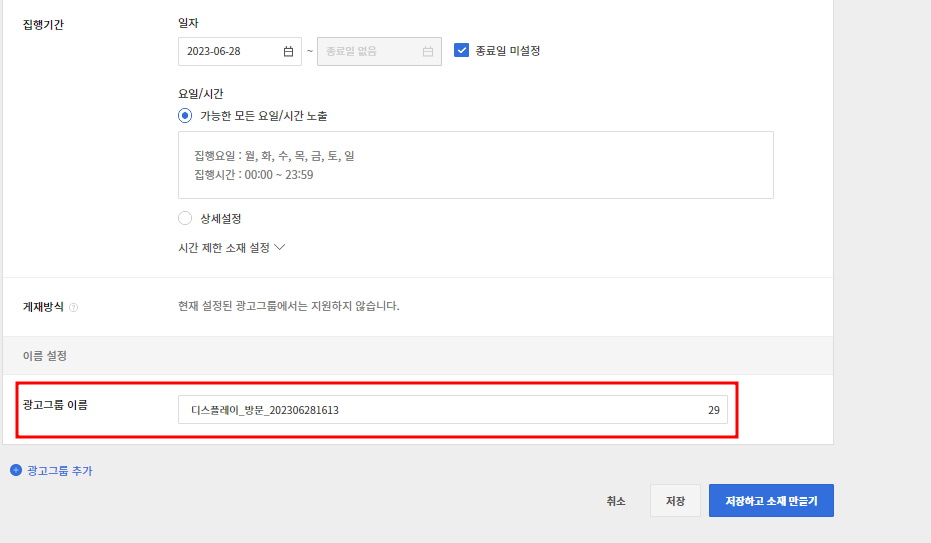Click the character count 29
The width and height of the screenshot is (931, 543).
(x=714, y=410)
